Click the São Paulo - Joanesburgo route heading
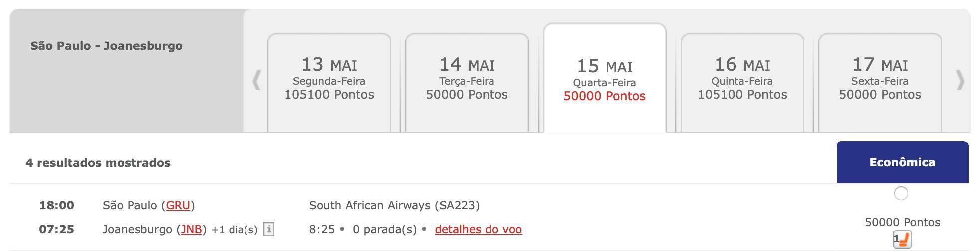980x252 pixels. pos(106,46)
